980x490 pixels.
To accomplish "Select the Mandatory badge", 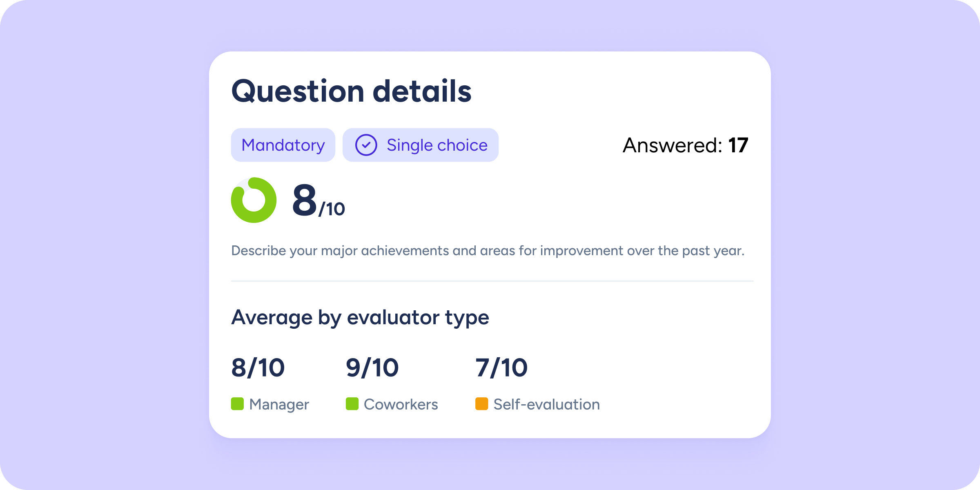I will (x=283, y=145).
